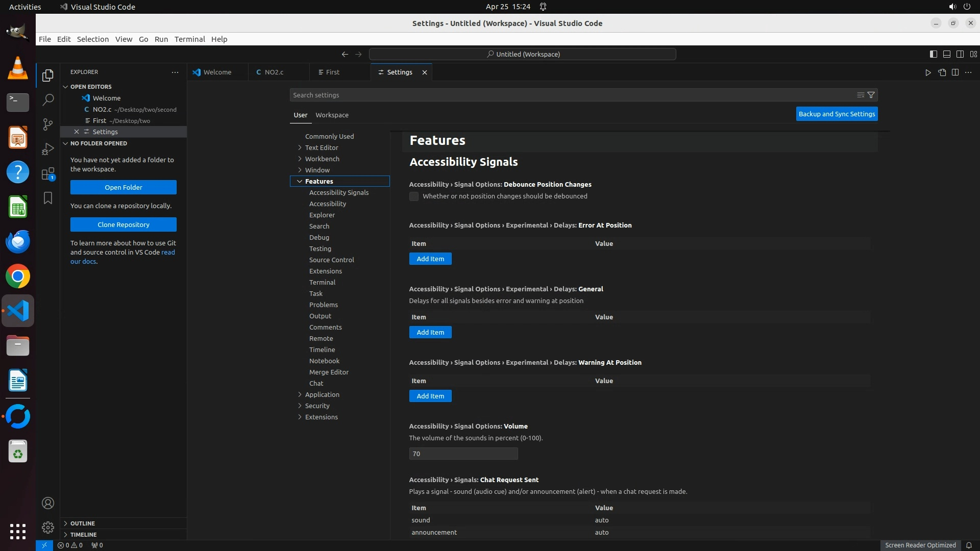Click Backup and Sync Settings button

pos(837,114)
